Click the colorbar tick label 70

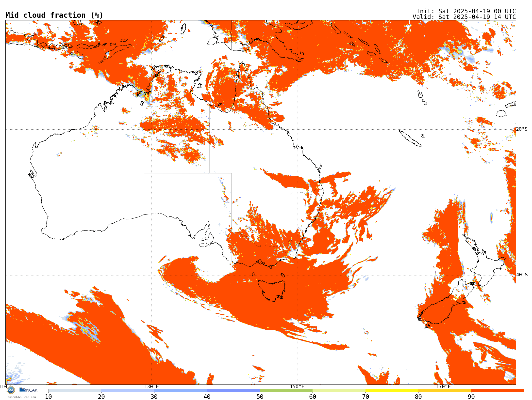366,397
